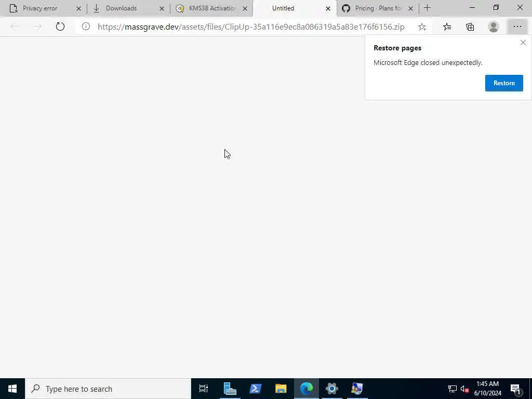This screenshot has width=532, height=399.
Task: Open a new browser tab
Action: [427, 8]
